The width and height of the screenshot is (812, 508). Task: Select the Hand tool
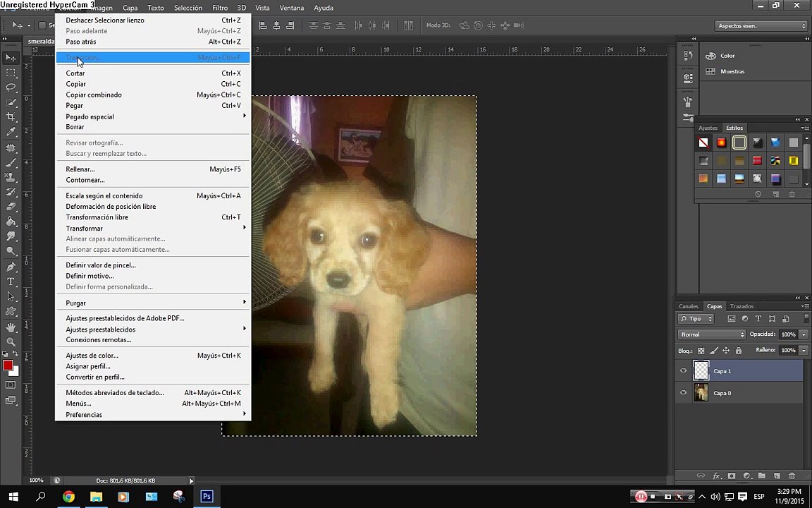click(x=11, y=327)
